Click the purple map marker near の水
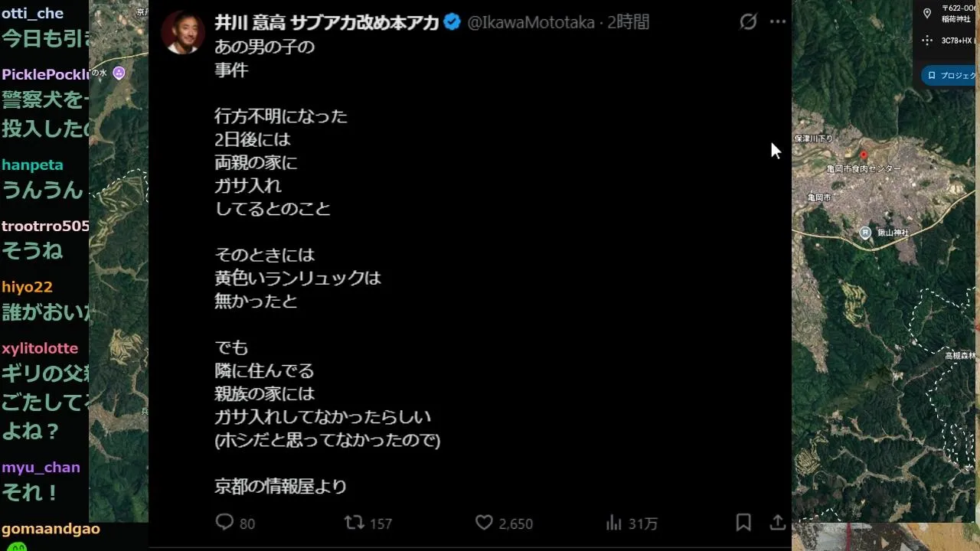980x551 pixels. click(119, 73)
